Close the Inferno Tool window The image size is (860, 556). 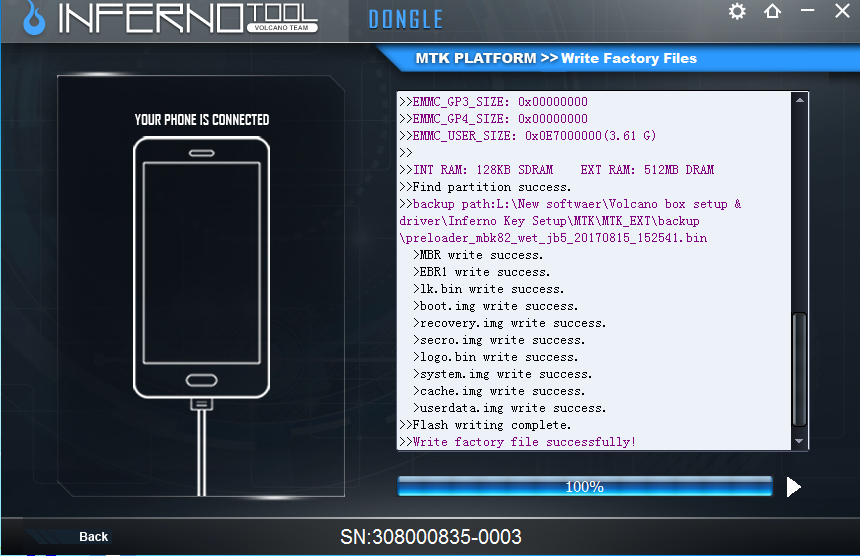(x=842, y=10)
